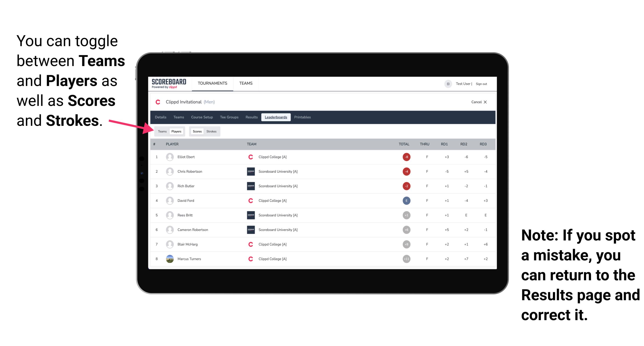Click the Printables tab button
The height and width of the screenshot is (346, 644).
pos(302,117)
